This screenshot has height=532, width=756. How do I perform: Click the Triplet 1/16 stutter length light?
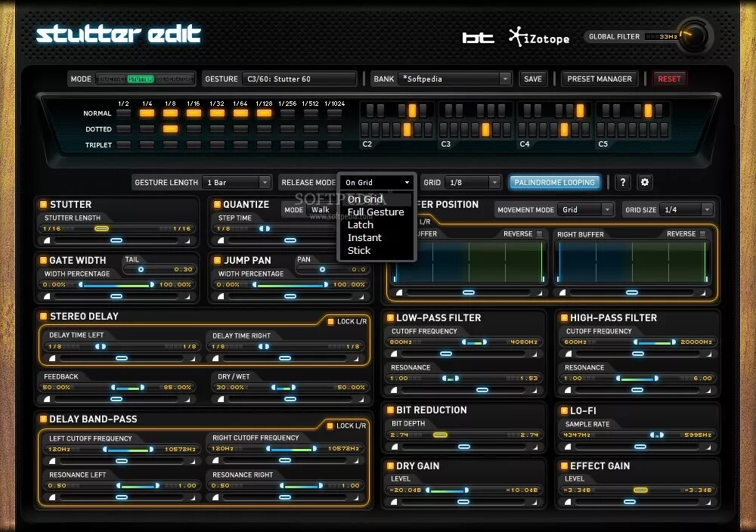[194, 144]
